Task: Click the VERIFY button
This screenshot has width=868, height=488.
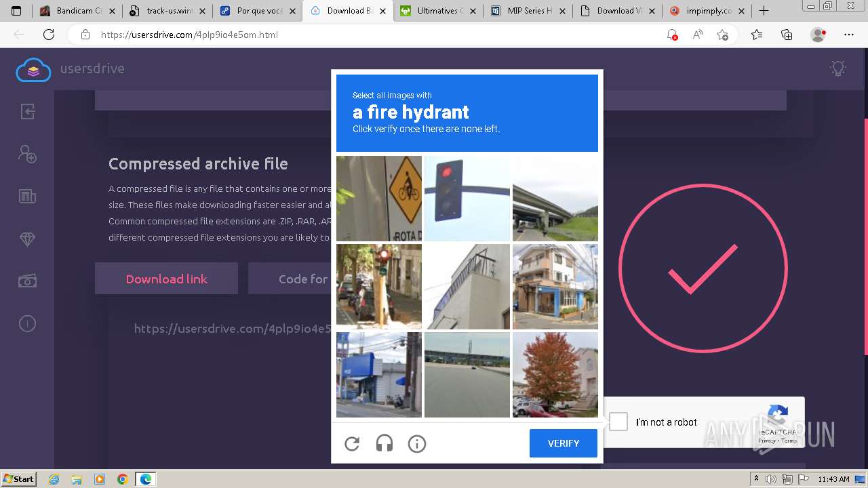Action: coord(564,443)
